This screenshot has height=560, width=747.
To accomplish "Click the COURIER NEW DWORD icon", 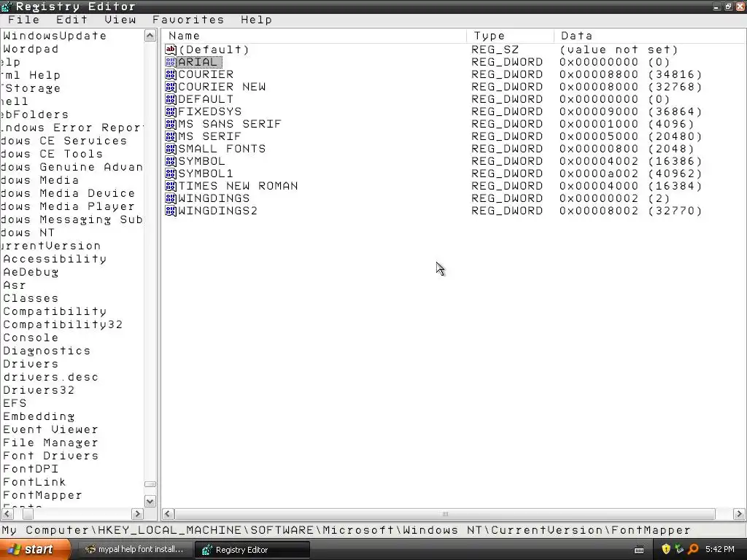I will 171,87.
